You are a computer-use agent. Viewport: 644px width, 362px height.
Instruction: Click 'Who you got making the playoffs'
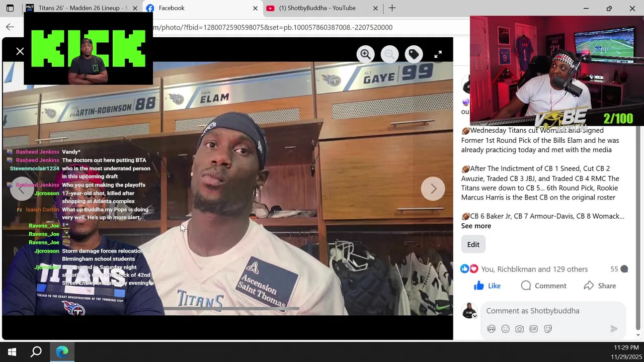pyautogui.click(x=104, y=185)
